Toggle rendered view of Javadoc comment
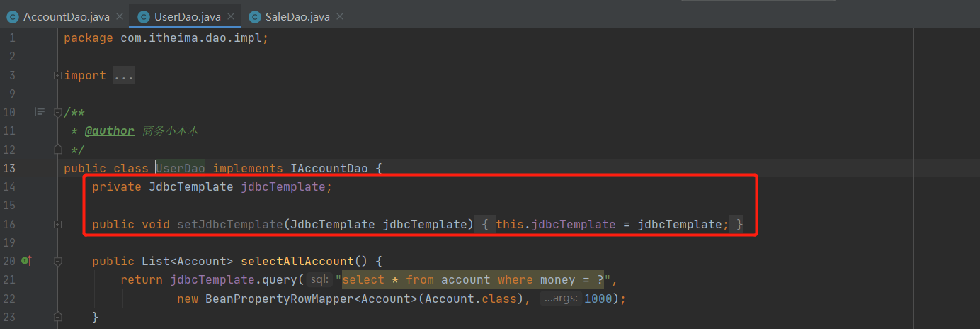The width and height of the screenshot is (980, 329). [x=40, y=112]
